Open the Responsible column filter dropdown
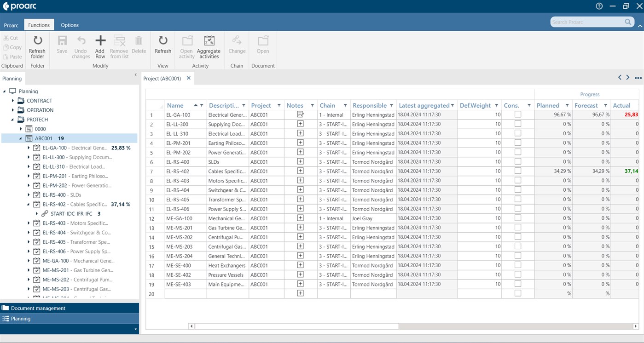This screenshot has height=343, width=644. (x=391, y=105)
